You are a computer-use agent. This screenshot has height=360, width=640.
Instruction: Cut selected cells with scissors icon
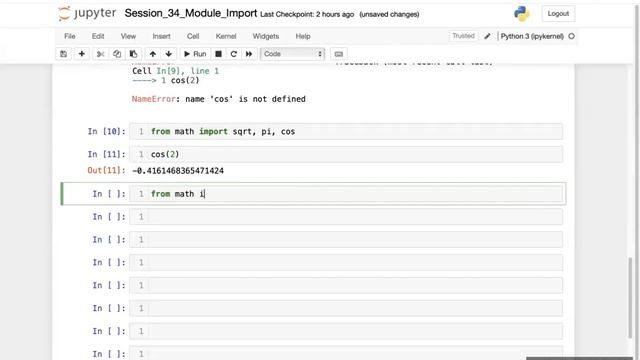click(100, 54)
